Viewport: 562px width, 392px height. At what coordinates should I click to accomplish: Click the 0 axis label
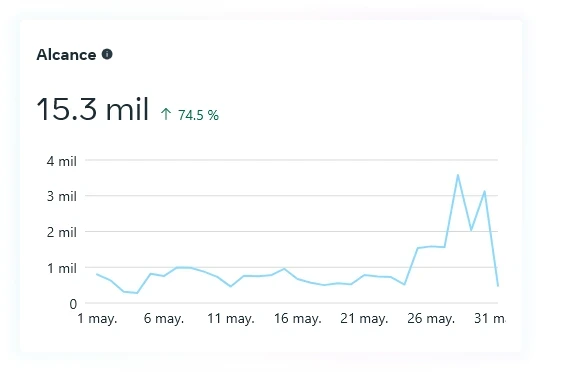tap(73, 304)
